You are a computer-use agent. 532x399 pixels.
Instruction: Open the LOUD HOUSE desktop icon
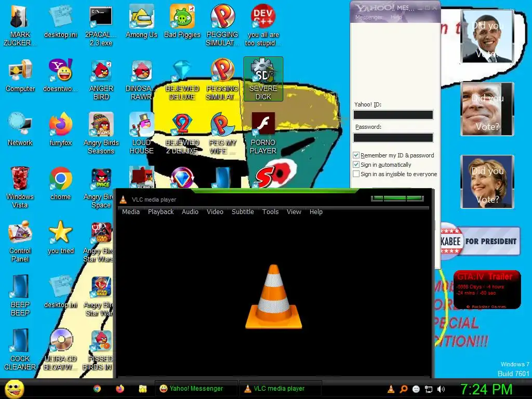141,134
